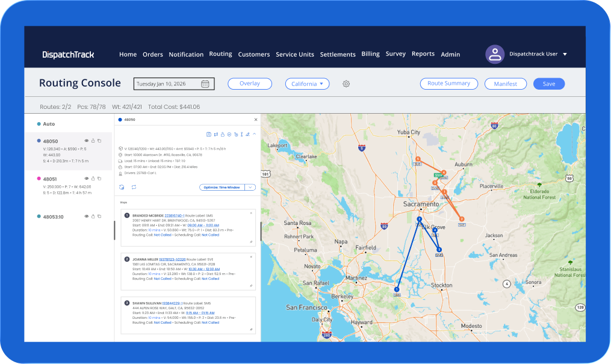Open the California region dropdown

click(x=307, y=84)
